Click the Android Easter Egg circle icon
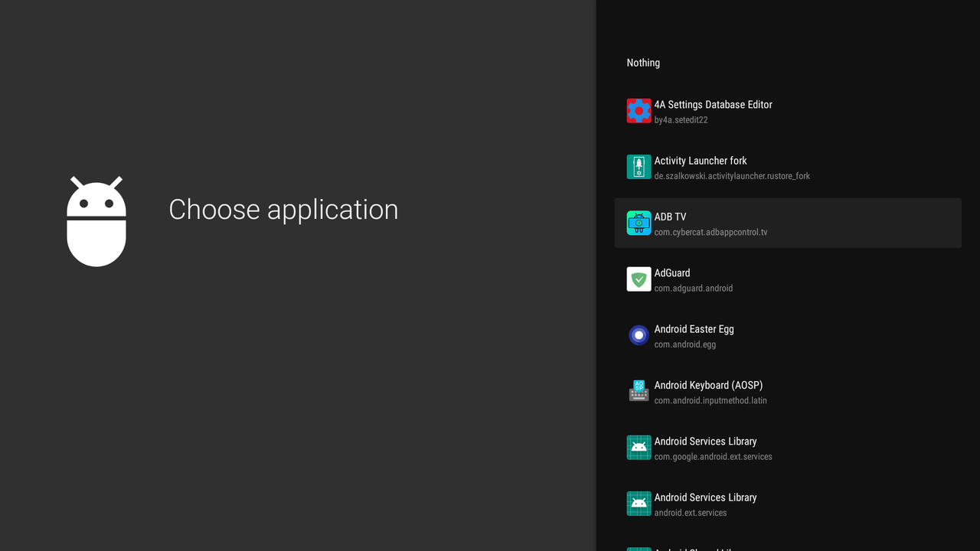 point(639,335)
